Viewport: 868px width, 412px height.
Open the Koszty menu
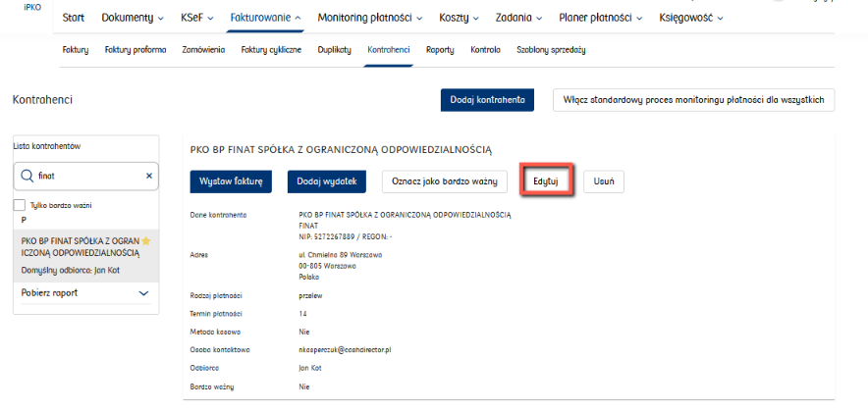point(459,18)
